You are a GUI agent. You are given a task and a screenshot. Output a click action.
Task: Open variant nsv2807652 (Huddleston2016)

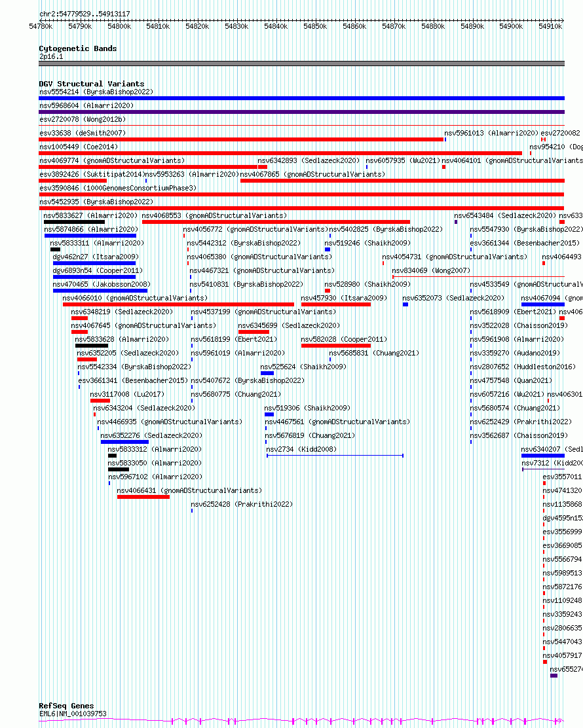523,367
